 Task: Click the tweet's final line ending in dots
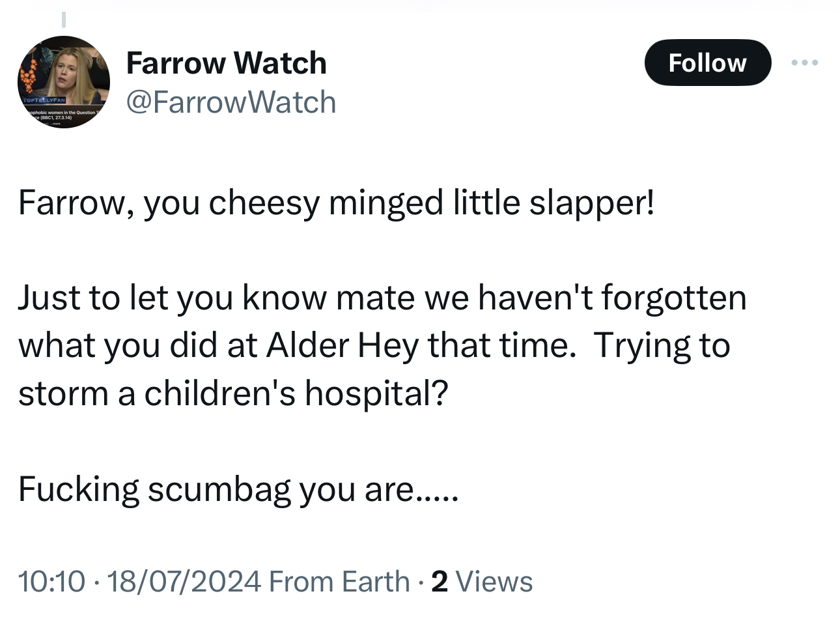[x=238, y=489]
